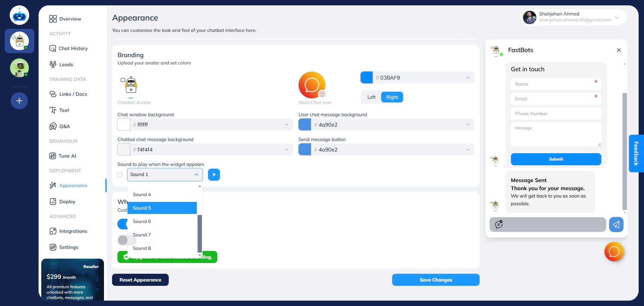Choose Sound 6 from the list
This screenshot has width=644, height=306.
pyautogui.click(x=162, y=222)
